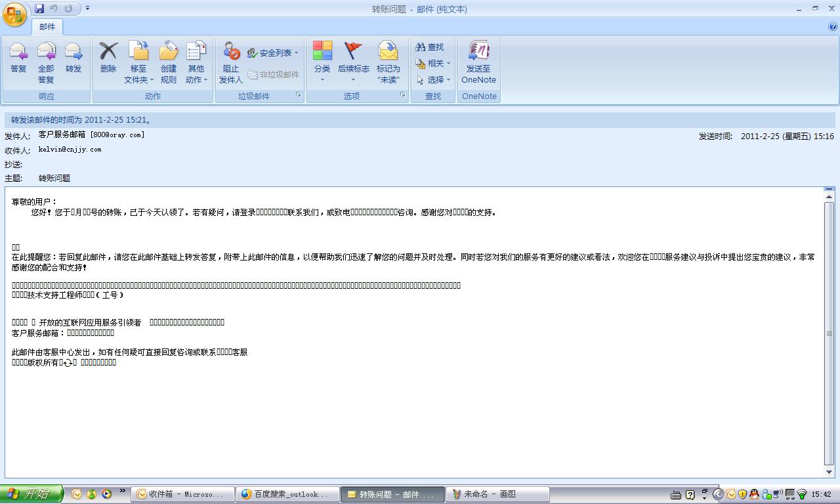Expand Options (选项) group dialog launcher
The image size is (840, 504).
(403, 95)
